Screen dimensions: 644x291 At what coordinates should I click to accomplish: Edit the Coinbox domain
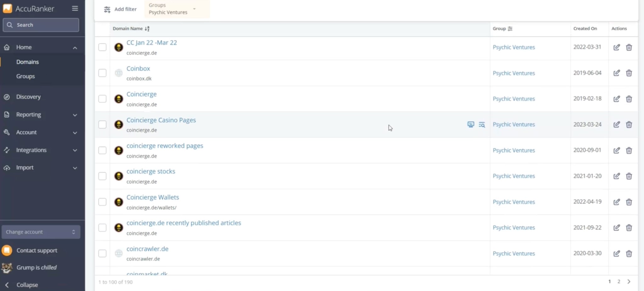[x=617, y=73]
